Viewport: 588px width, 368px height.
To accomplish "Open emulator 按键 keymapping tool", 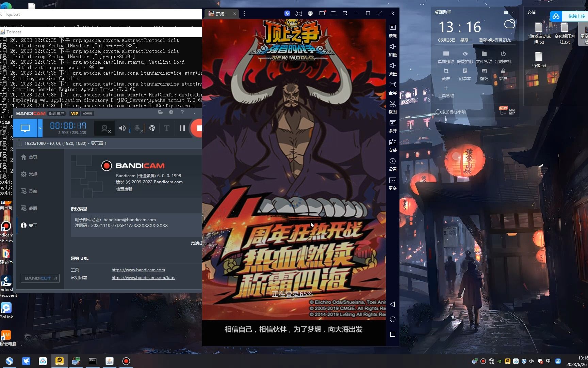I will tap(392, 31).
